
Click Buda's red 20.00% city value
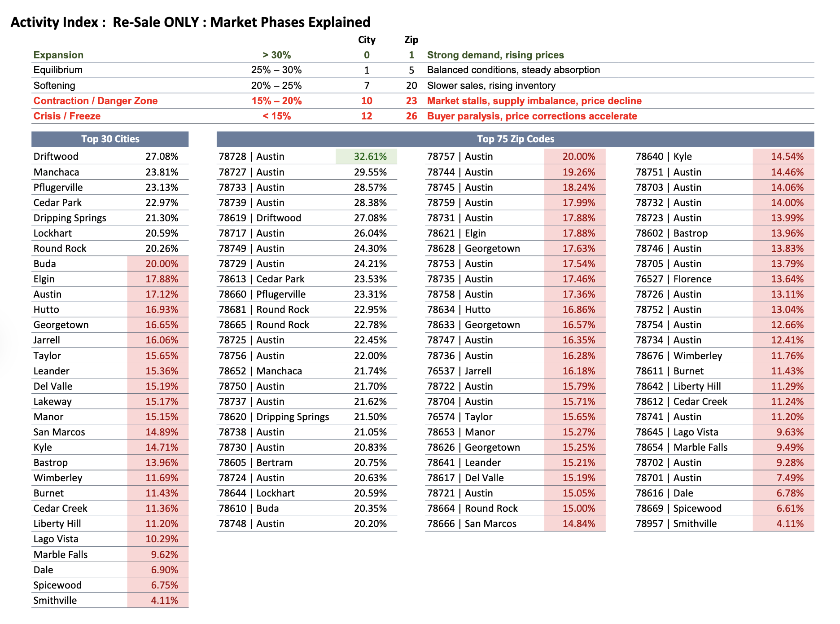[x=162, y=264]
